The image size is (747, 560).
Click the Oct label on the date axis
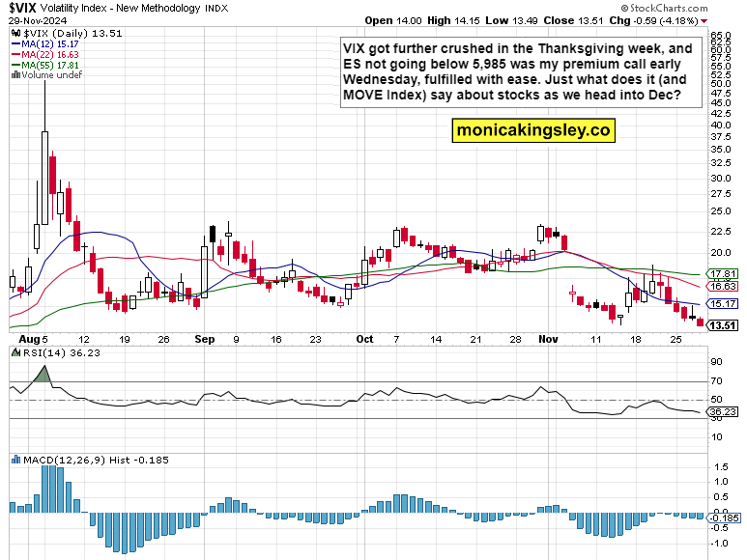364,340
